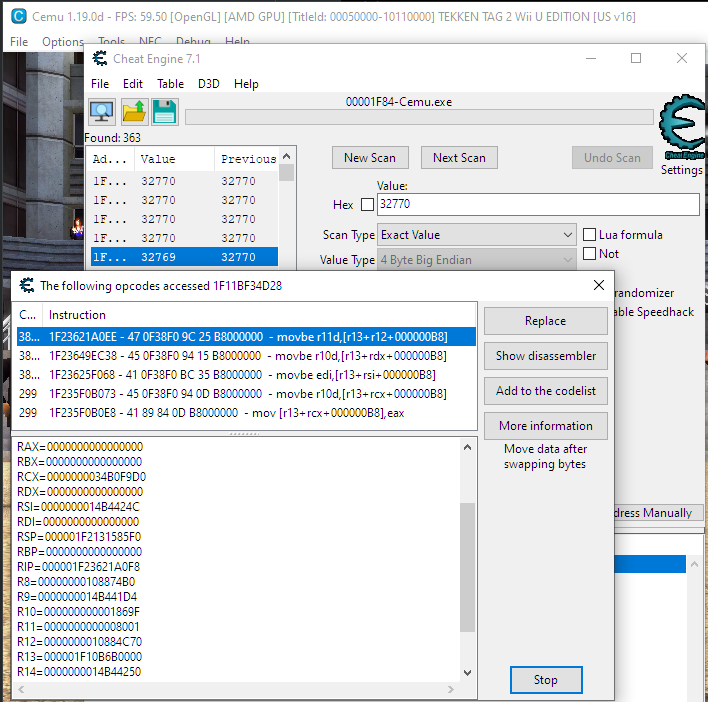Click register panel scroll up arrow

coord(467,447)
